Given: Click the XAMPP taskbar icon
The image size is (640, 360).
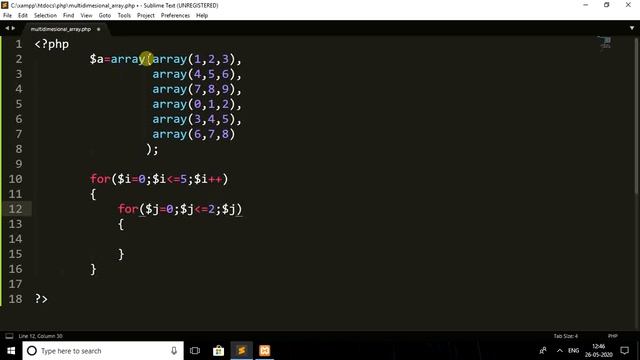Looking at the screenshot, I should (x=264, y=351).
